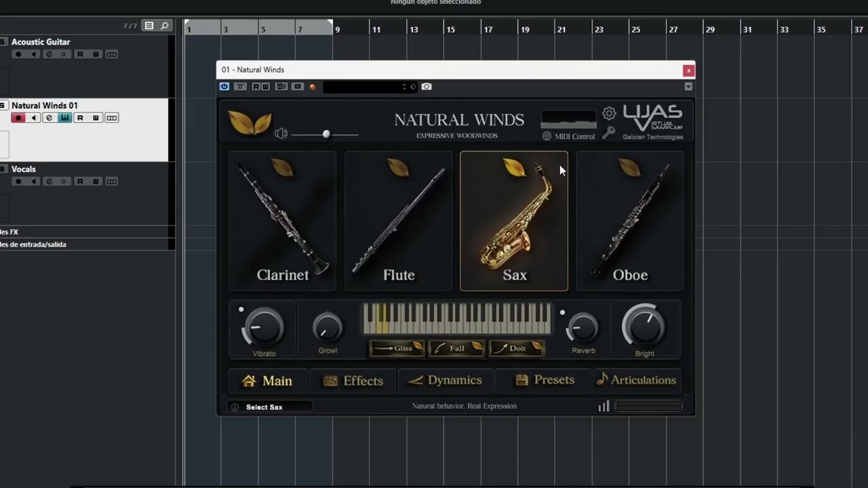Click the Growl knob
The image size is (868, 488).
(328, 328)
